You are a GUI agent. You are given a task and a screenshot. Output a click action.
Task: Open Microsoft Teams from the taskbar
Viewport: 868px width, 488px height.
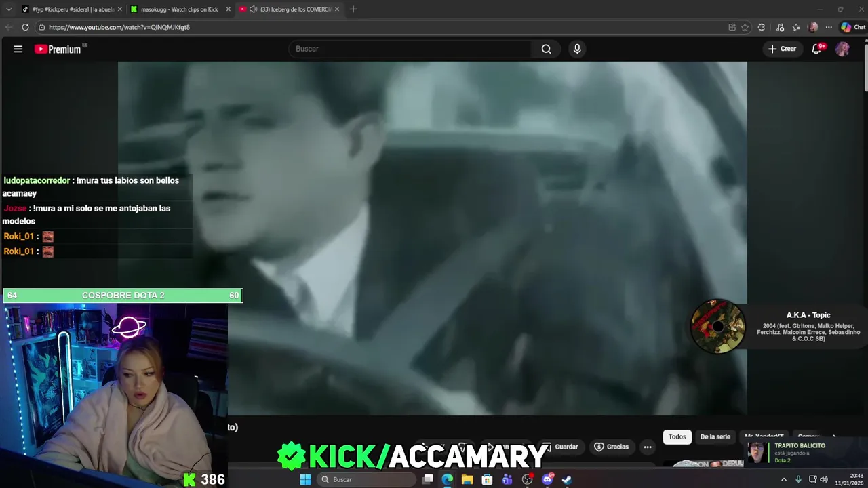point(507,479)
